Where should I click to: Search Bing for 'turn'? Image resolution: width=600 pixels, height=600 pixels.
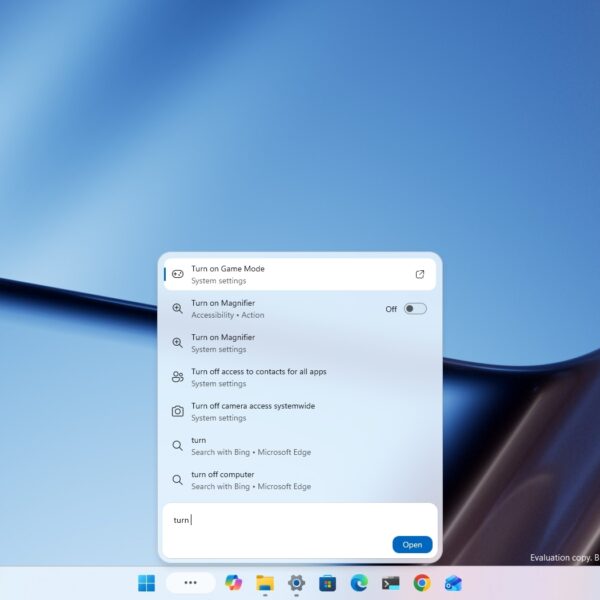[x=300, y=446]
